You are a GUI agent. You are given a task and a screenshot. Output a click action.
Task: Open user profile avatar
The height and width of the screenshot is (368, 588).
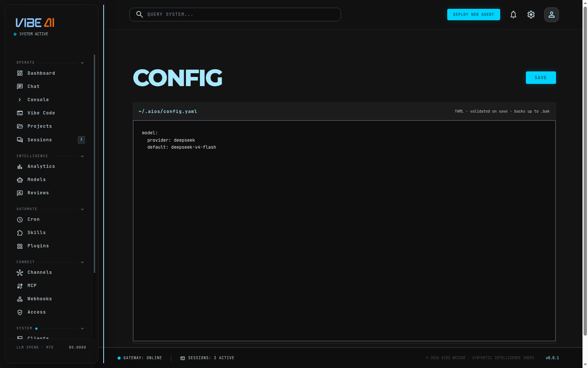coord(552,15)
